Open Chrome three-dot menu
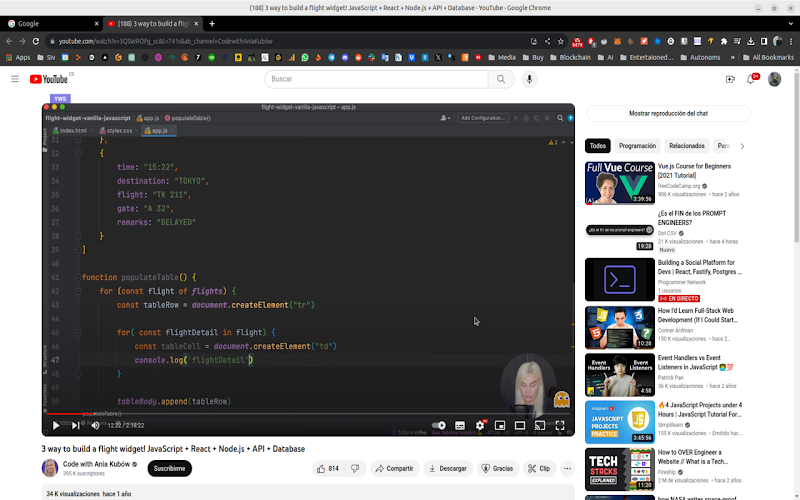 pos(791,41)
